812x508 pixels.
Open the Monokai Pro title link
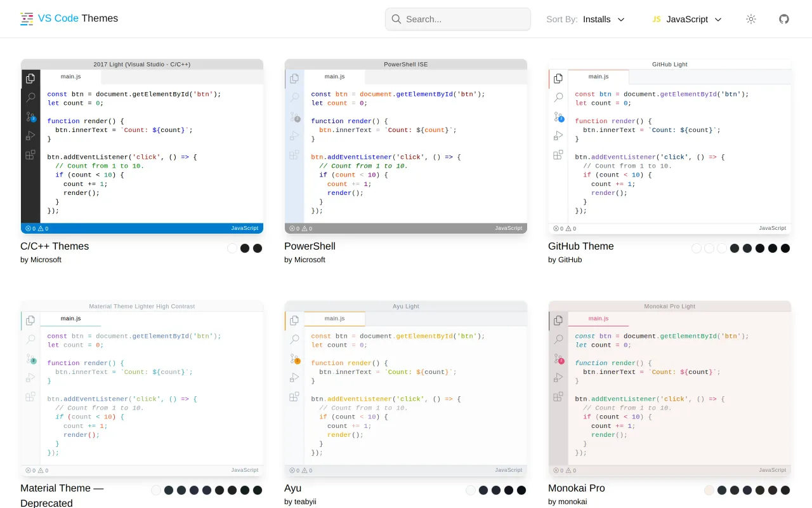tap(577, 488)
